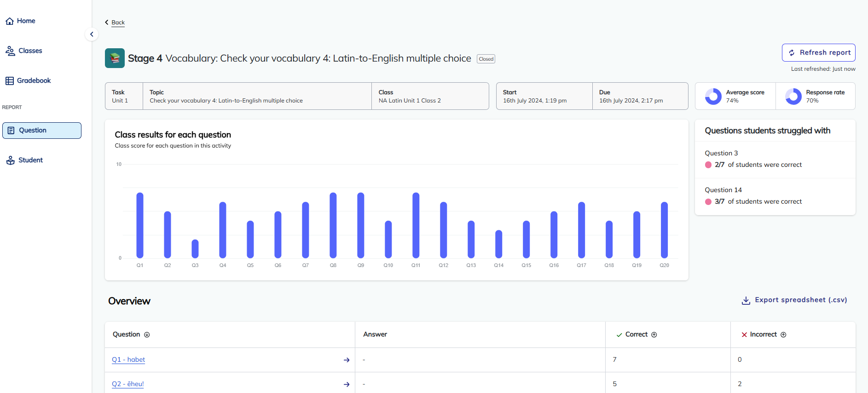Viewport: 868px width, 393px height.
Task: Open the Q2 - ēheu! question link
Action: coord(128,384)
